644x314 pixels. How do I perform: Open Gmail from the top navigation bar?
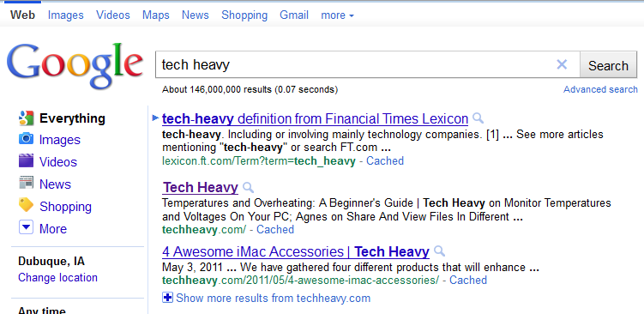pos(294,15)
